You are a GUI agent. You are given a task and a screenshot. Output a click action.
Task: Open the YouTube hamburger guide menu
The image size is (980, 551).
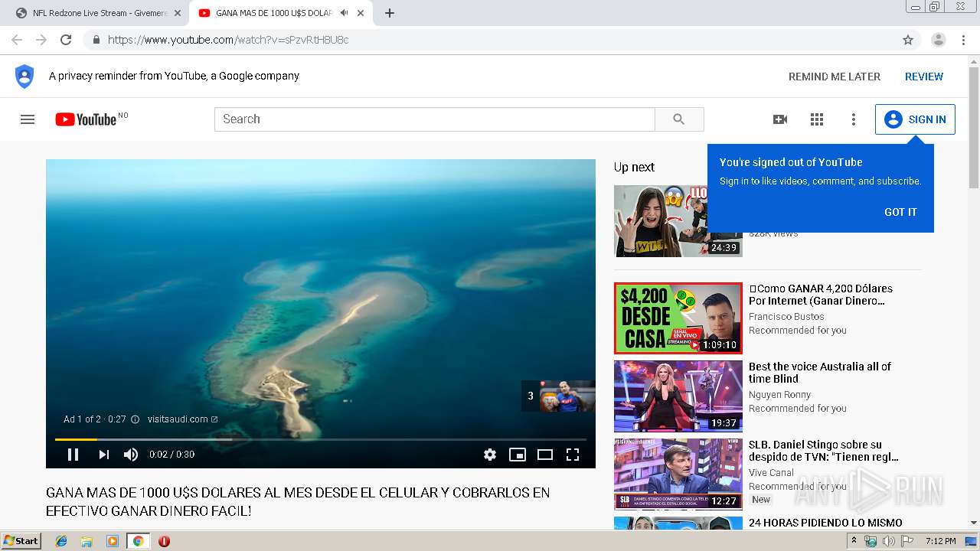coord(28,119)
